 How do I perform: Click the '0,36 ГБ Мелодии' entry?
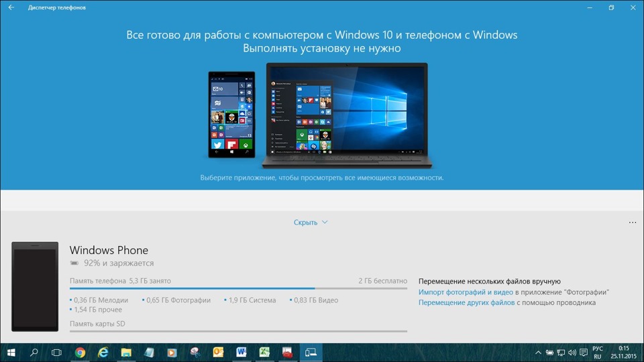click(x=99, y=300)
